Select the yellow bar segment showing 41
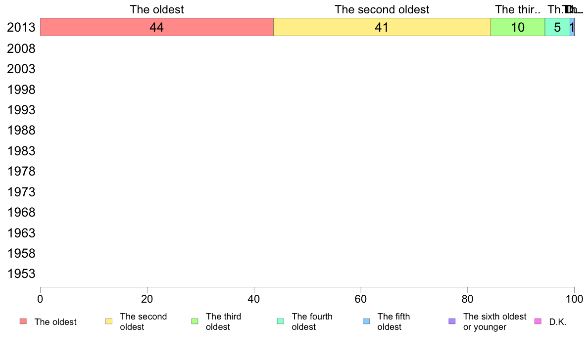The image size is (588, 364). pos(382,27)
